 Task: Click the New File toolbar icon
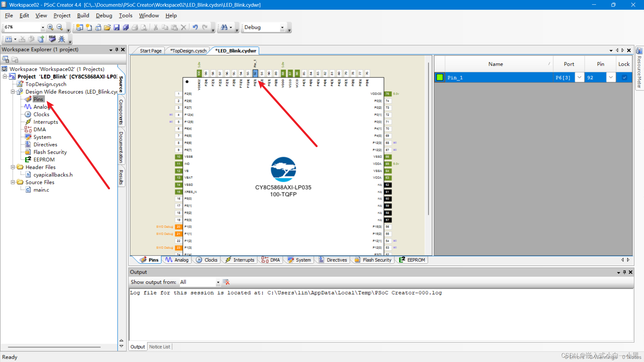89,27
